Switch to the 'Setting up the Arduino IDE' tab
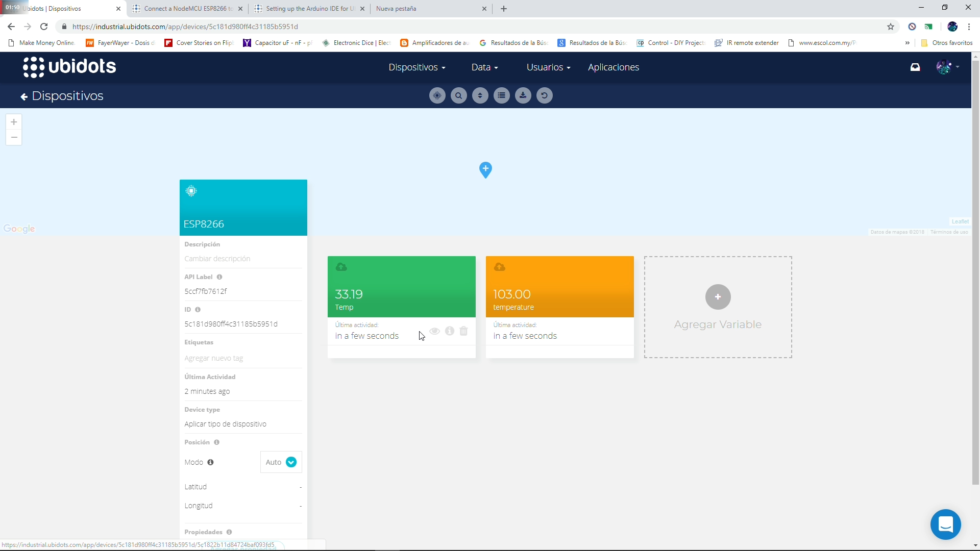Viewport: 980px width, 551px height. (306, 9)
